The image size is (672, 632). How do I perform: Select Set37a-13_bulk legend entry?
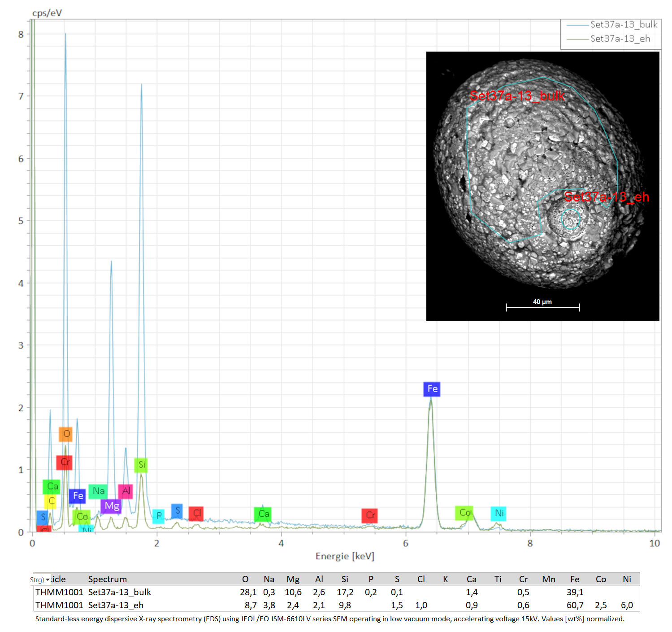(x=611, y=25)
